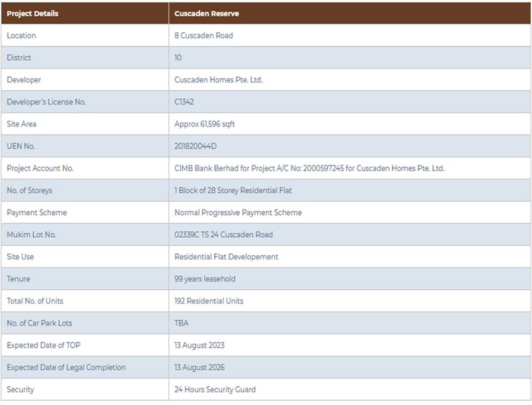Click the TBA car park lots value

click(x=182, y=323)
